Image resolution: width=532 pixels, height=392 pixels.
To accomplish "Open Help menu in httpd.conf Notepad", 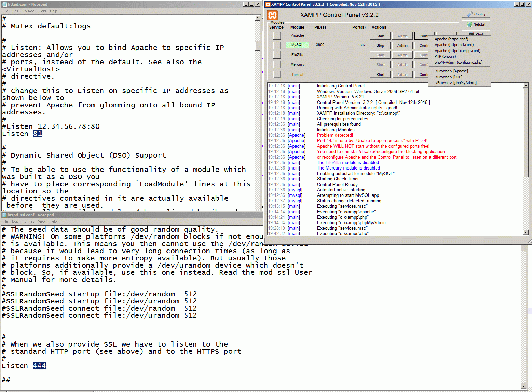I will [54, 11].
